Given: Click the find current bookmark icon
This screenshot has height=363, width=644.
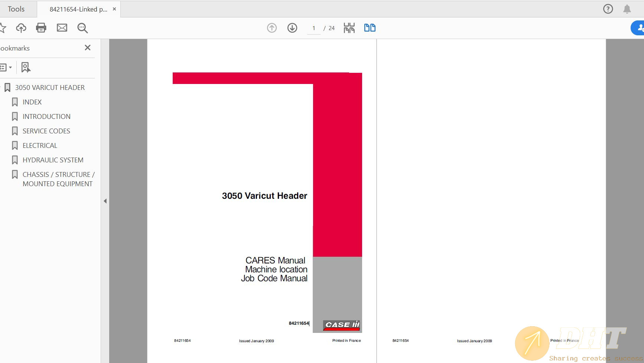Looking at the screenshot, I should [x=26, y=67].
